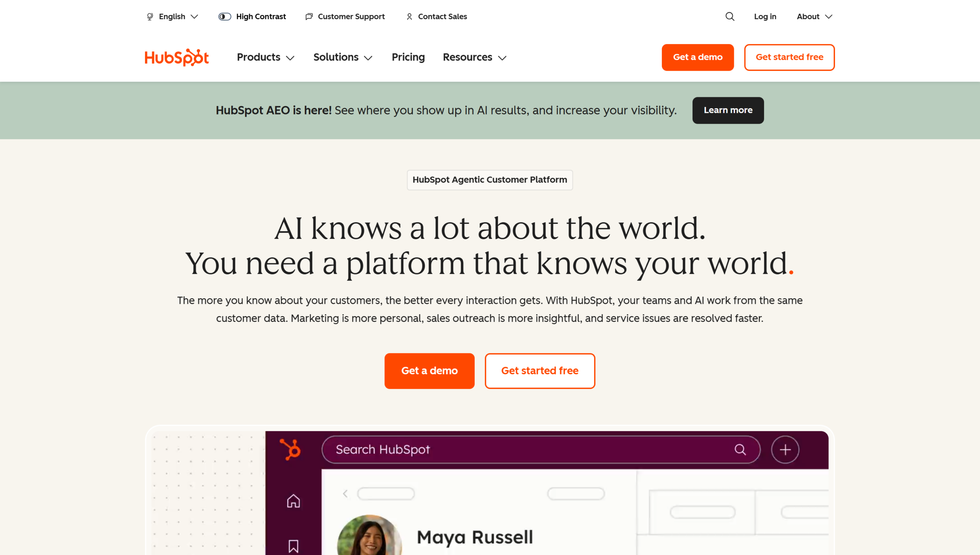Click the Search HubSpot field
Image resolution: width=980 pixels, height=555 pixels.
[541, 449]
